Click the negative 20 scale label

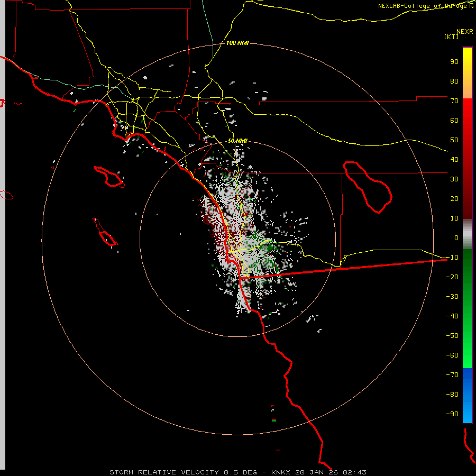(x=452, y=277)
